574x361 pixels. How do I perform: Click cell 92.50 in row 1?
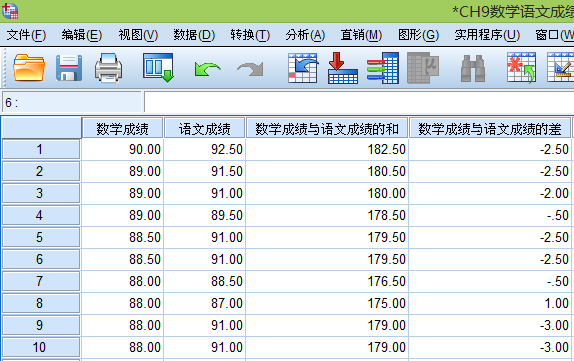click(x=205, y=149)
